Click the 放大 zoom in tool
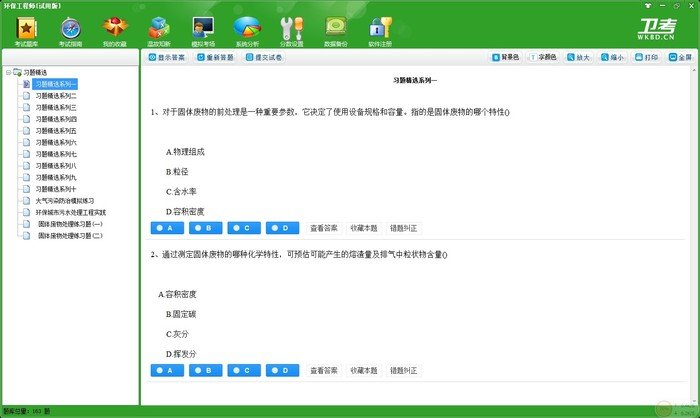The height and width of the screenshot is (418, 700). [x=578, y=57]
